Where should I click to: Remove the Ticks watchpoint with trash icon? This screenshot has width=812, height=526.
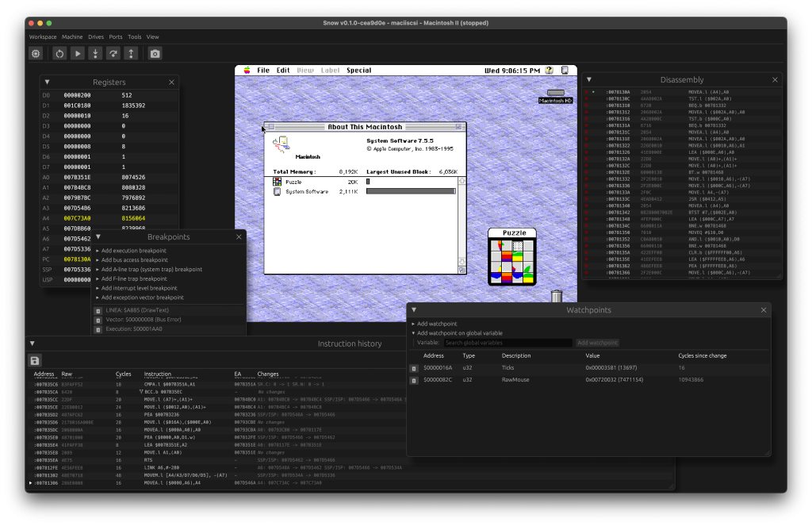click(413, 369)
